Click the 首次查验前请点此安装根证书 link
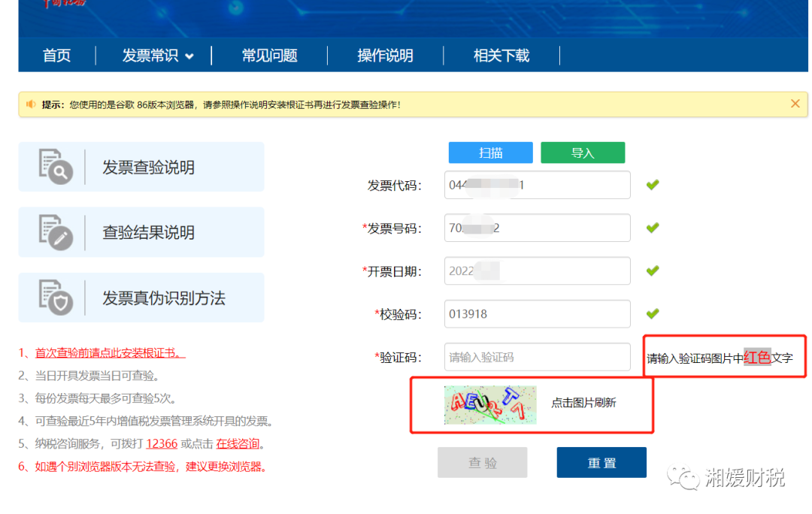The image size is (812, 514). point(110,353)
